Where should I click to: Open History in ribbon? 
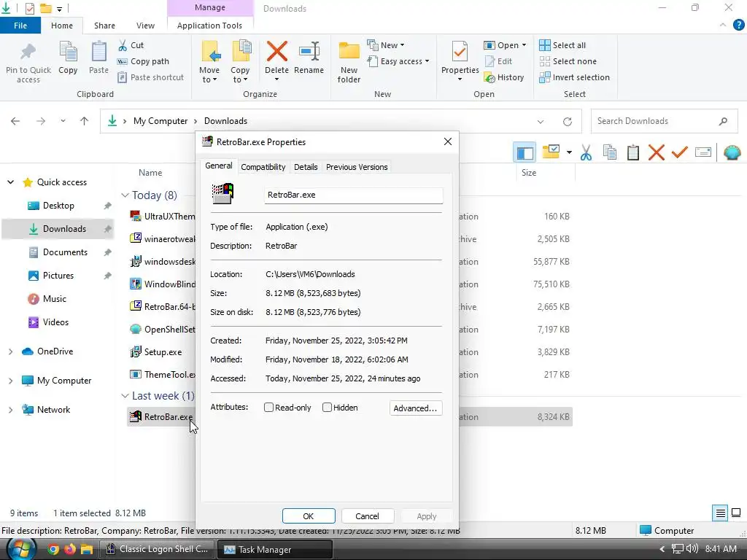click(504, 77)
